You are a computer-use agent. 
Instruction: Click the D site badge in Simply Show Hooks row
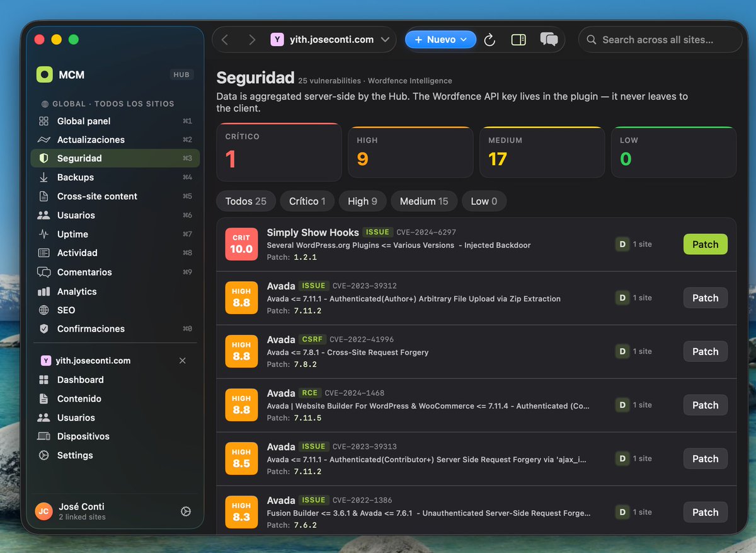(x=622, y=244)
